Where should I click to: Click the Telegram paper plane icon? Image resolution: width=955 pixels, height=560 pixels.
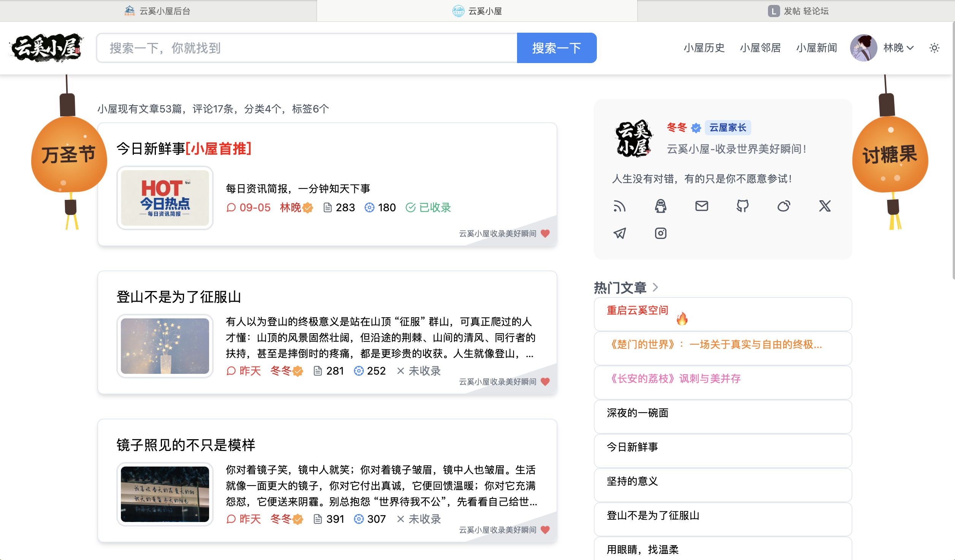[x=619, y=233]
